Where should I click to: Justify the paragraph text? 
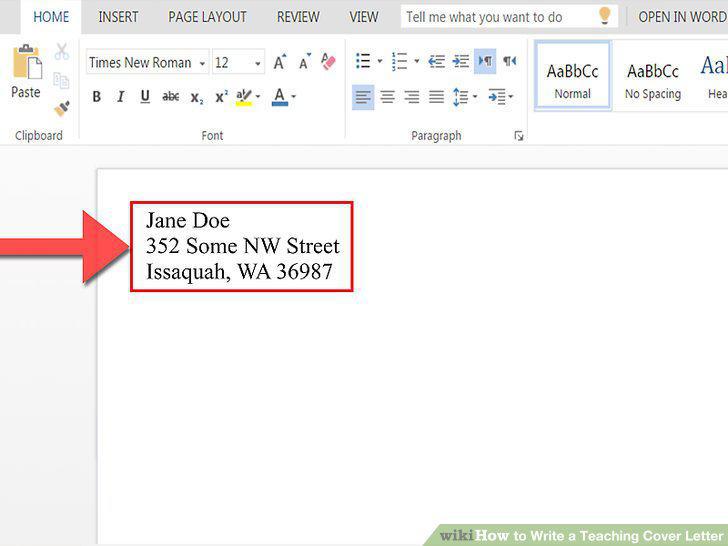pyautogui.click(x=436, y=97)
